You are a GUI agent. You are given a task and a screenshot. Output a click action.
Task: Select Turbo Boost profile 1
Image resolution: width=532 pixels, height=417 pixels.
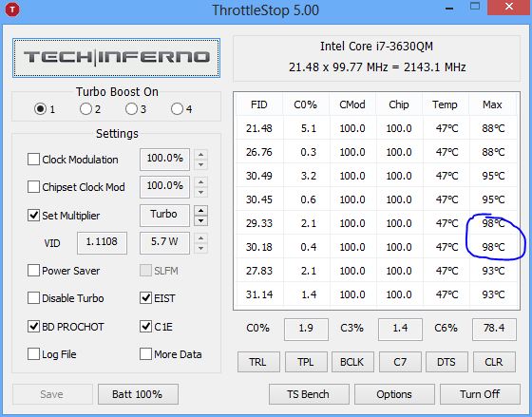click(40, 109)
